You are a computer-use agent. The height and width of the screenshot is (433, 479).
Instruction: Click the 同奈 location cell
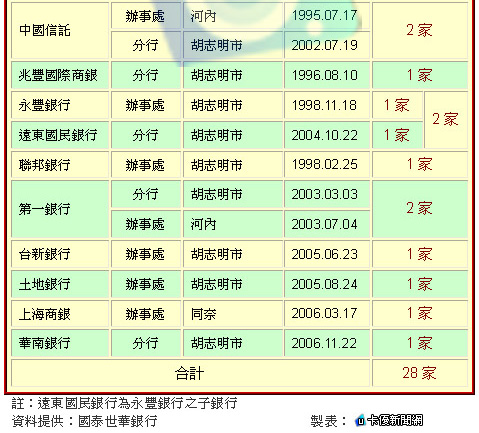pos(233,314)
